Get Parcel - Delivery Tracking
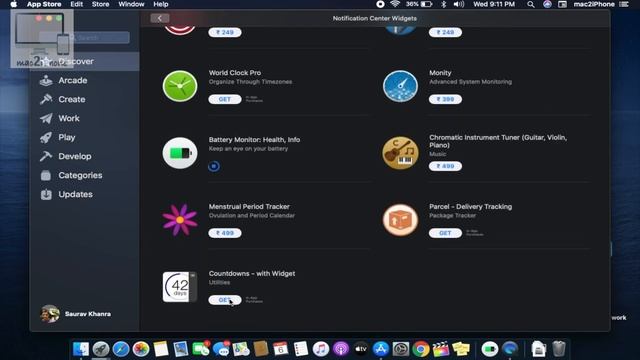This screenshot has width=640, height=360. pos(445,233)
